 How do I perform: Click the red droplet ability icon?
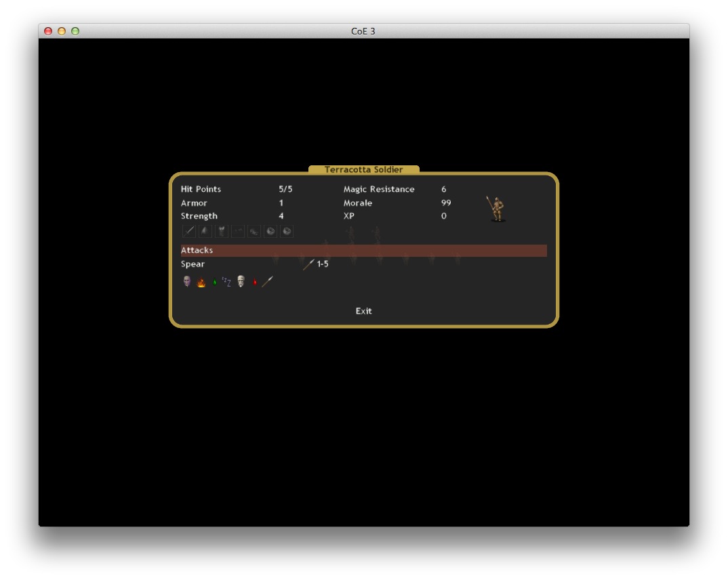[255, 283]
